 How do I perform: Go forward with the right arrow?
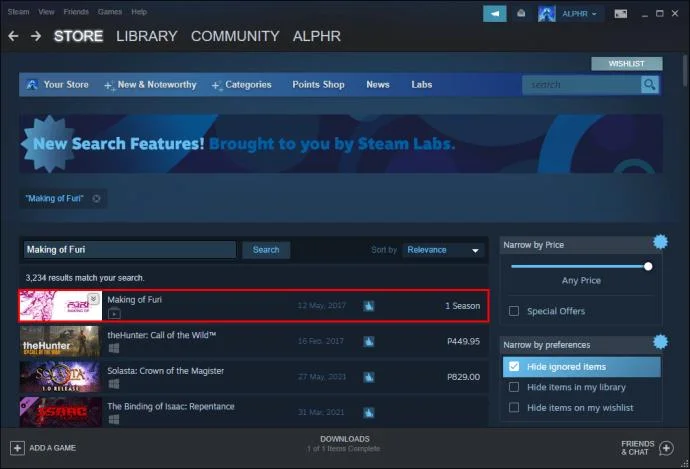coord(36,36)
